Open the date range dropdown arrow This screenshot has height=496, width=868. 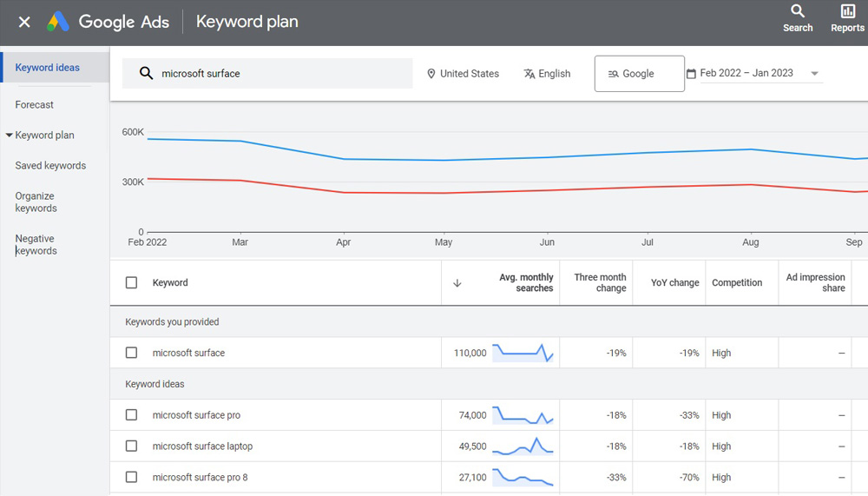[x=814, y=74]
